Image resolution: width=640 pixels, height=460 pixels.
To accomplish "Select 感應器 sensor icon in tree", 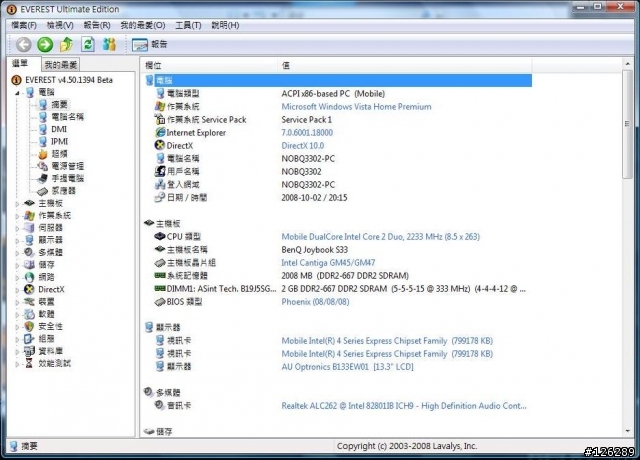I will (42, 191).
